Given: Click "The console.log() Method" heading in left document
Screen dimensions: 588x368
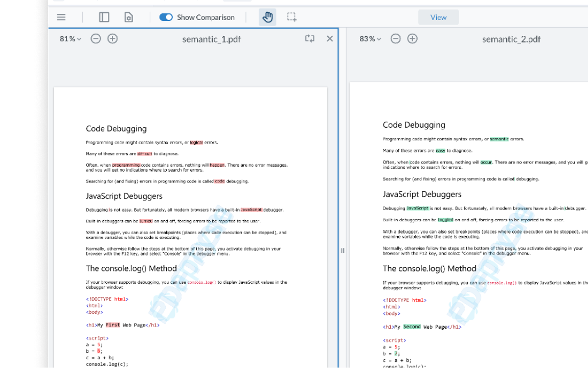Looking at the screenshot, I should tap(131, 268).
